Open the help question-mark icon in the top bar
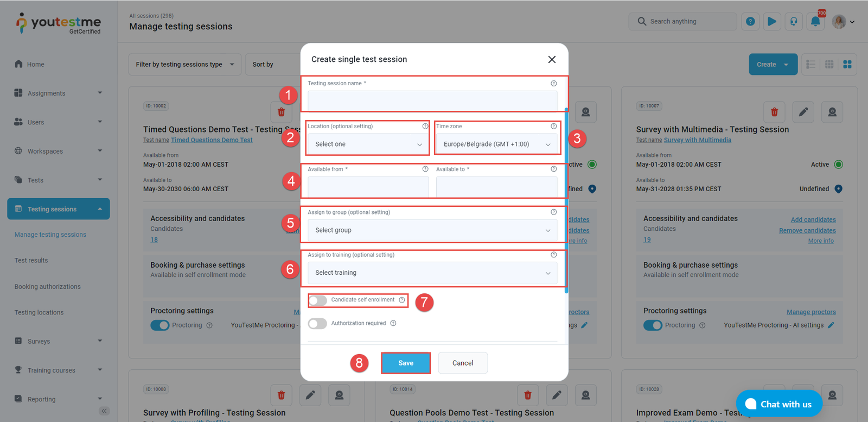This screenshot has width=868, height=422. (x=750, y=22)
